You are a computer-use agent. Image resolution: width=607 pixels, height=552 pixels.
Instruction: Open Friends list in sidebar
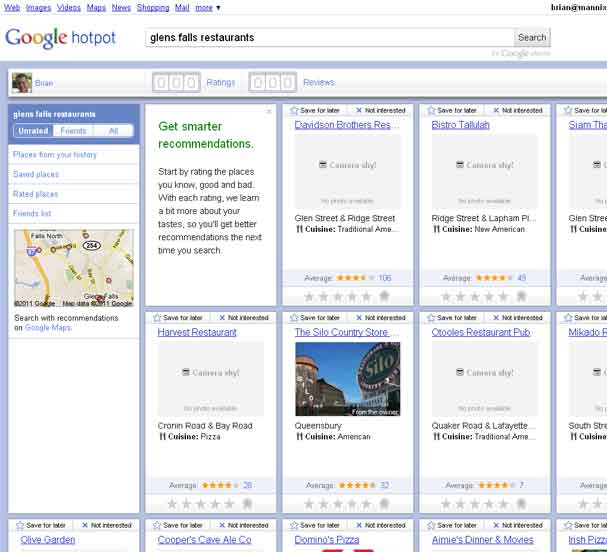coord(32,213)
